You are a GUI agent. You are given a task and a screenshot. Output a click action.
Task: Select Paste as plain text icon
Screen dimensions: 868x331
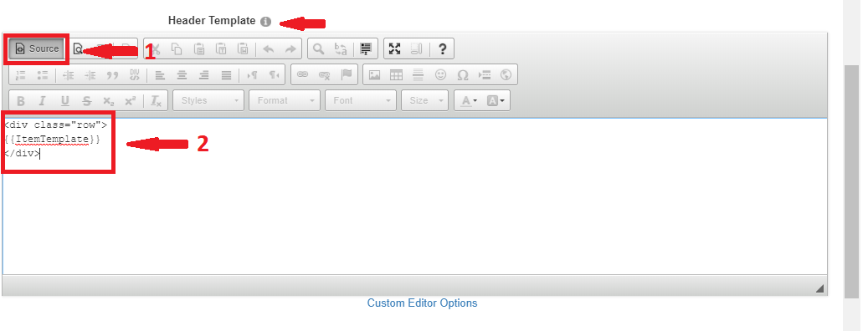click(x=220, y=48)
